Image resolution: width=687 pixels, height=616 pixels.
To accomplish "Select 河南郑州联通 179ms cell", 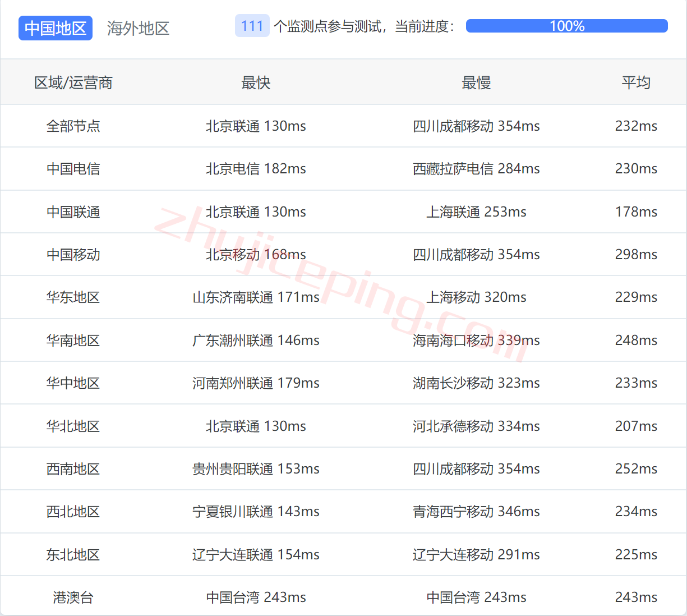I will (x=256, y=383).
